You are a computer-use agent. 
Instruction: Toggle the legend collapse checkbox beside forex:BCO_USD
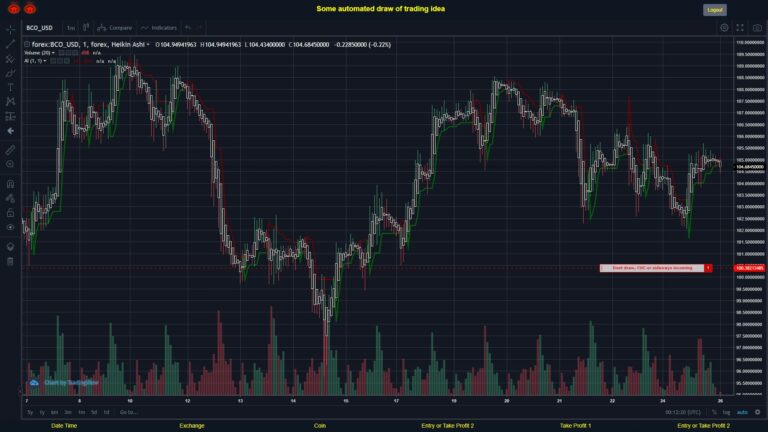coord(27,45)
